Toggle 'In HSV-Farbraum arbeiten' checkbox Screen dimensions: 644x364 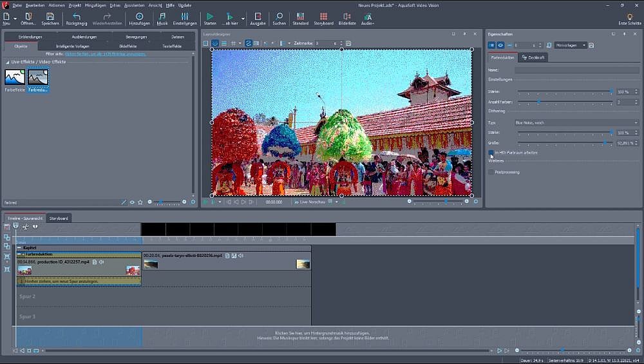491,153
